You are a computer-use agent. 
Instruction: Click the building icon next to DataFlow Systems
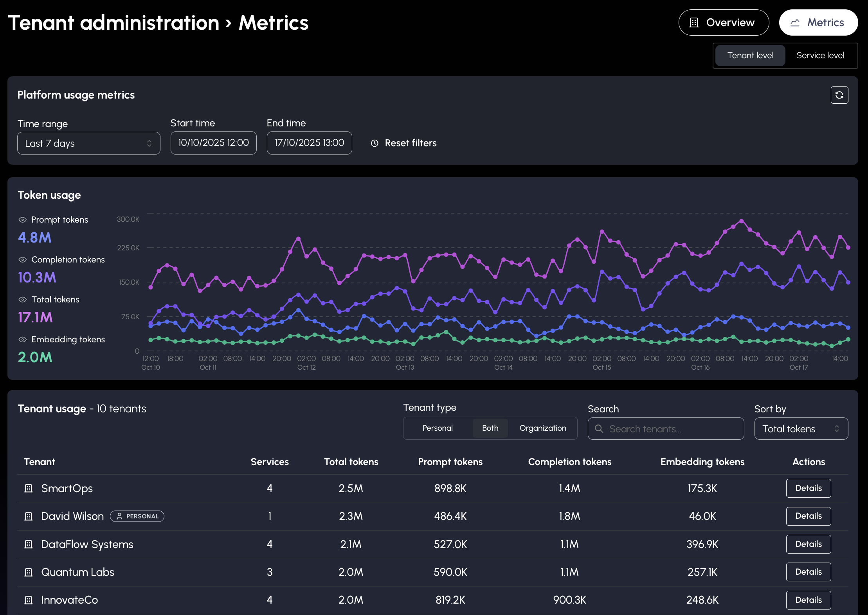point(29,544)
